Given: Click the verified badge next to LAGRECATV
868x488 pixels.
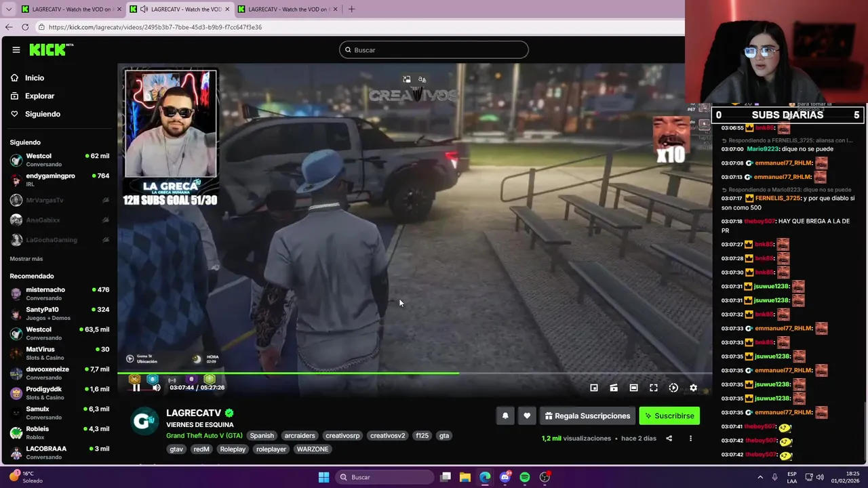Looking at the screenshot, I should [229, 413].
